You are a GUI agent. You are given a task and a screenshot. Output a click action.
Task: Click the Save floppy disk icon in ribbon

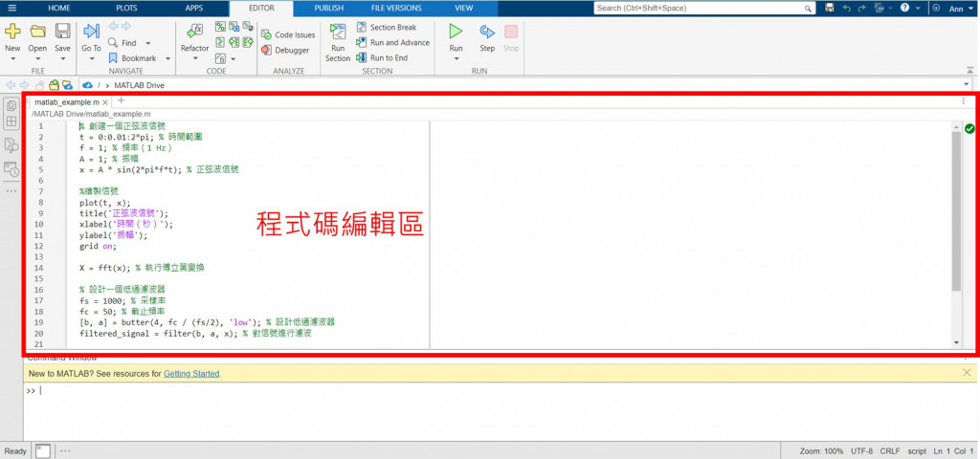(62, 32)
